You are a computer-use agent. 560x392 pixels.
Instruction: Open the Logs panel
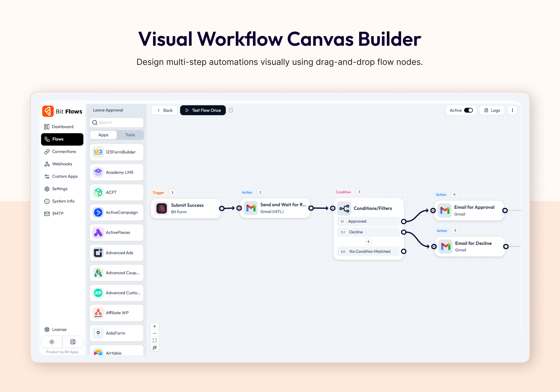(x=492, y=110)
